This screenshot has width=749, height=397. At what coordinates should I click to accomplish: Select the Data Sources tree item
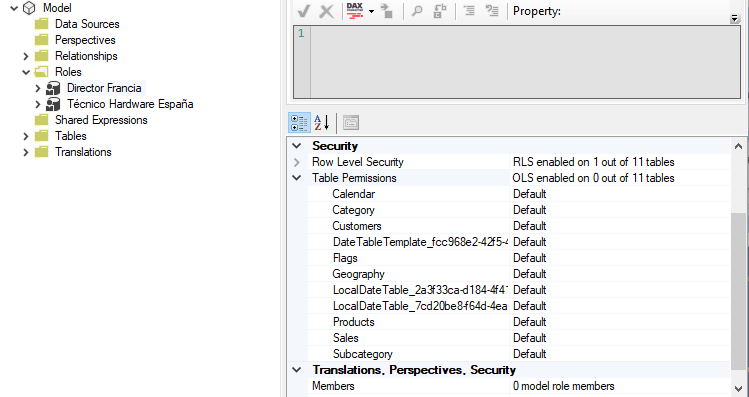pos(87,24)
